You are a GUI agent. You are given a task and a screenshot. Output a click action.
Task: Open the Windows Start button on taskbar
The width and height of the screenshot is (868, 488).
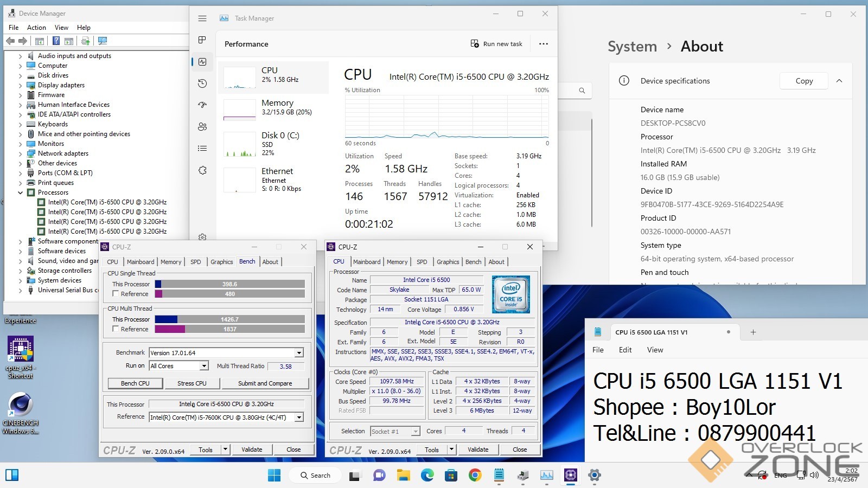coord(275,476)
